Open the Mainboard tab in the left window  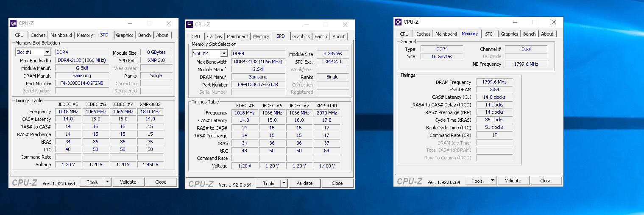click(61, 35)
